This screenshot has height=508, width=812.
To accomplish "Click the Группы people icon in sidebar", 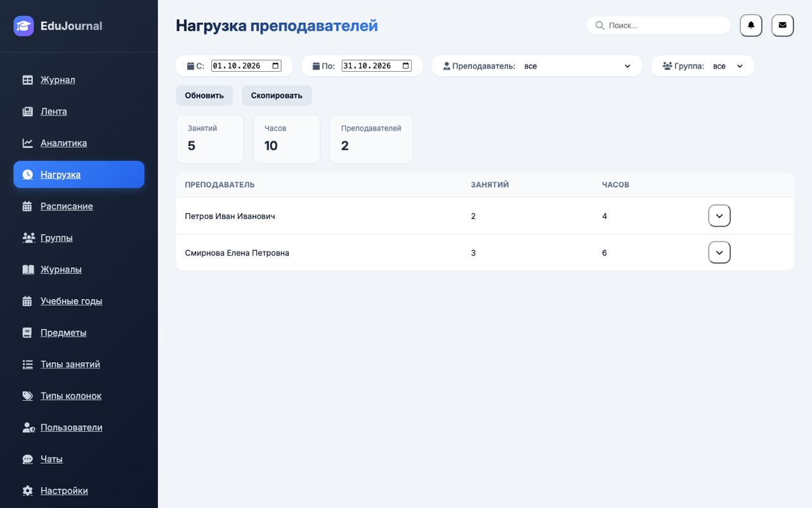I will (x=29, y=238).
